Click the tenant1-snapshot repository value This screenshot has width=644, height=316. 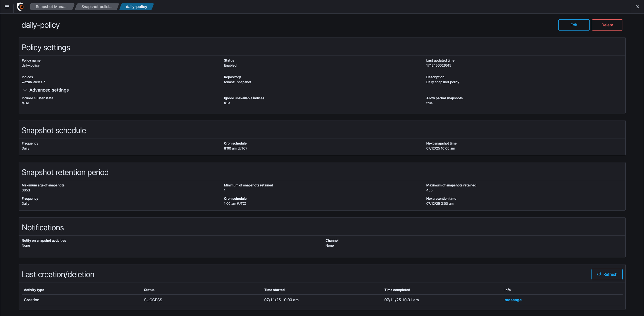coord(238,82)
